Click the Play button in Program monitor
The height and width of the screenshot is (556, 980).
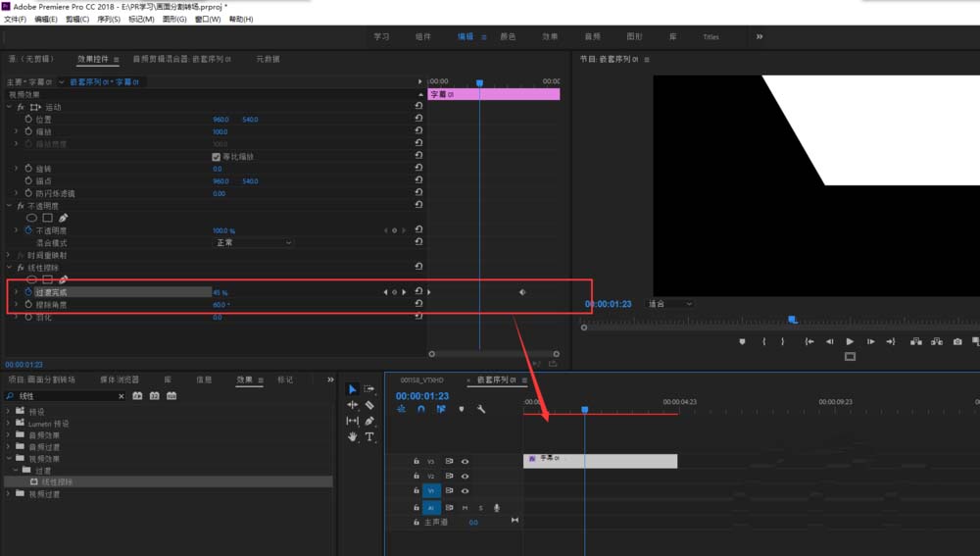point(850,341)
